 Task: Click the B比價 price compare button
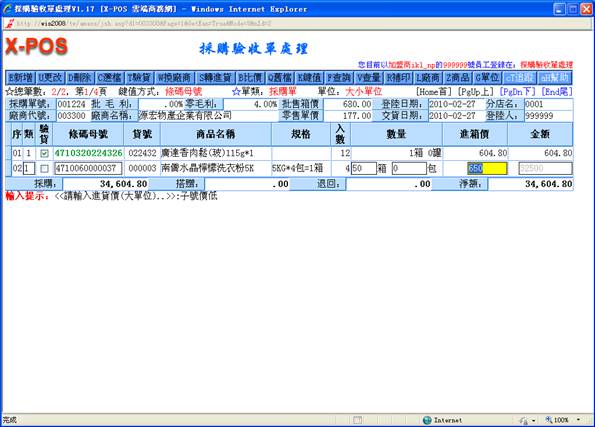(250, 78)
